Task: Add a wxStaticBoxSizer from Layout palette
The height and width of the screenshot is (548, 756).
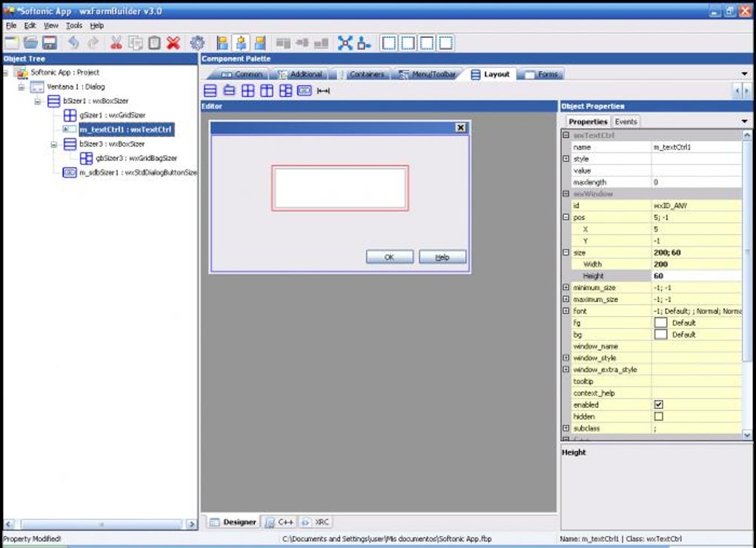Action: pyautogui.click(x=229, y=90)
